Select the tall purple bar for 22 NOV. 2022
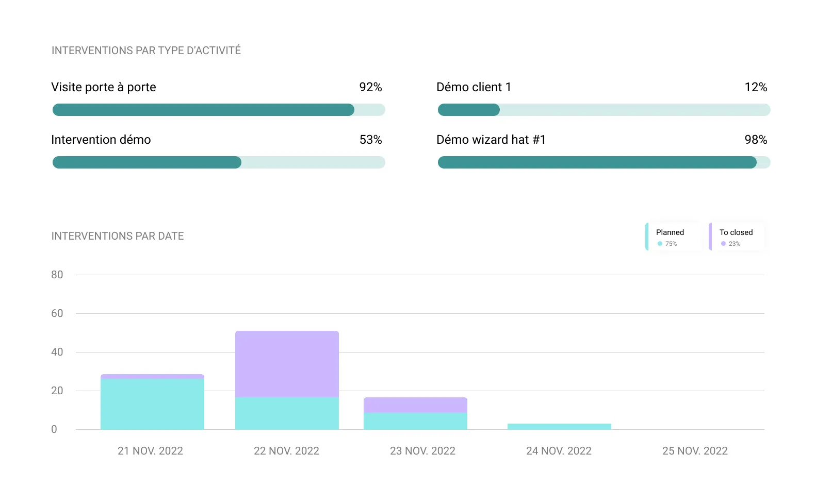Image resolution: width=831 pixels, height=504 pixels. tap(287, 363)
